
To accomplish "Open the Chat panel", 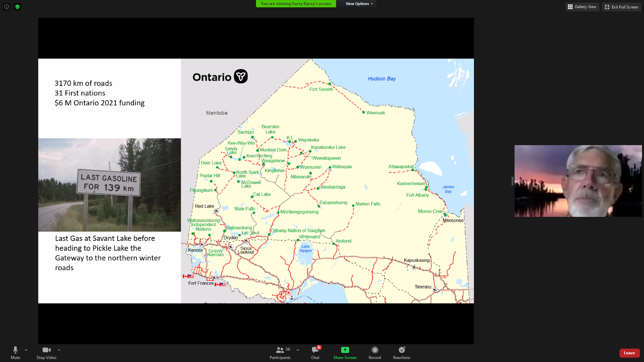I will (x=315, y=353).
